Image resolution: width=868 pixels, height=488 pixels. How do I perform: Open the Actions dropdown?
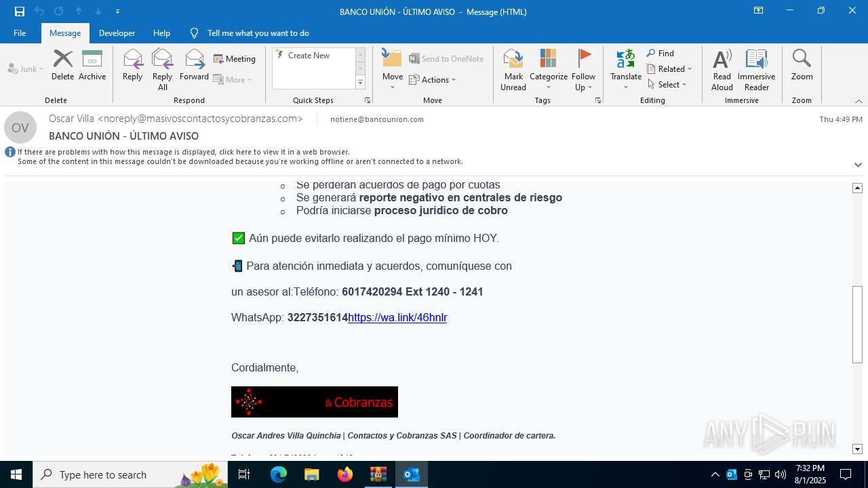click(x=432, y=79)
